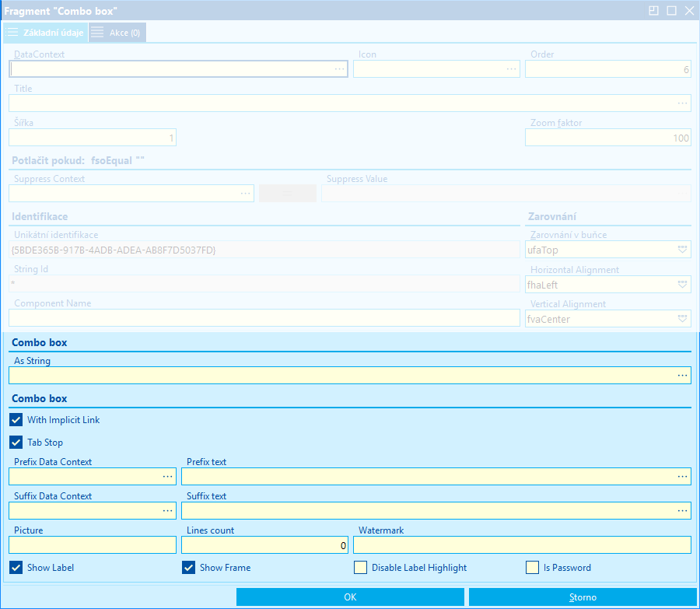Open Suppress Context ellipsis button
Image resolution: width=700 pixels, height=609 pixels.
click(246, 194)
